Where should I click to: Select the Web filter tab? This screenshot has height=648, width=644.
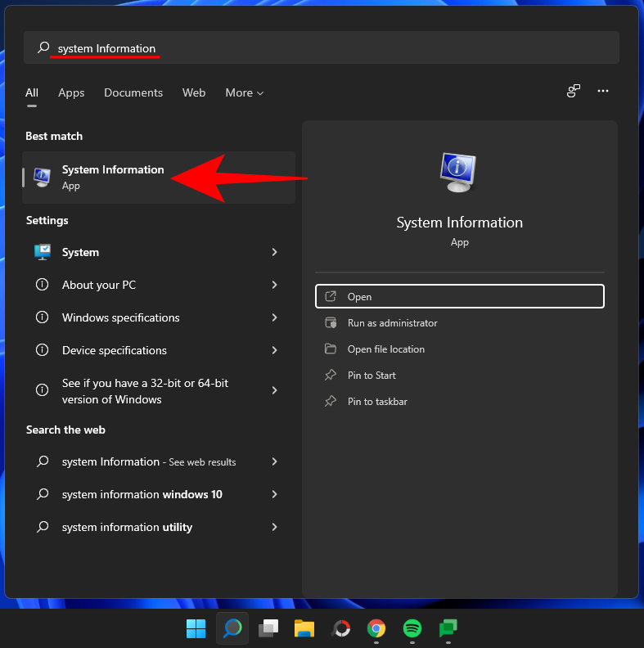pos(194,93)
